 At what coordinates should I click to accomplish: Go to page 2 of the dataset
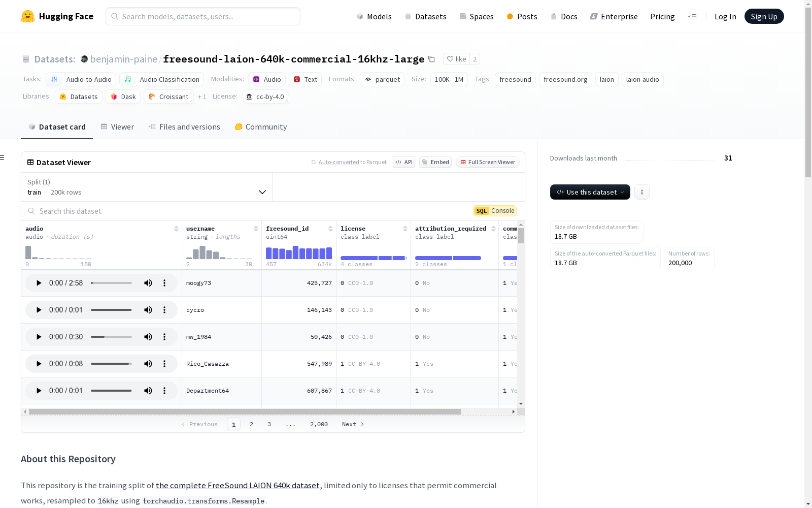[251, 424]
